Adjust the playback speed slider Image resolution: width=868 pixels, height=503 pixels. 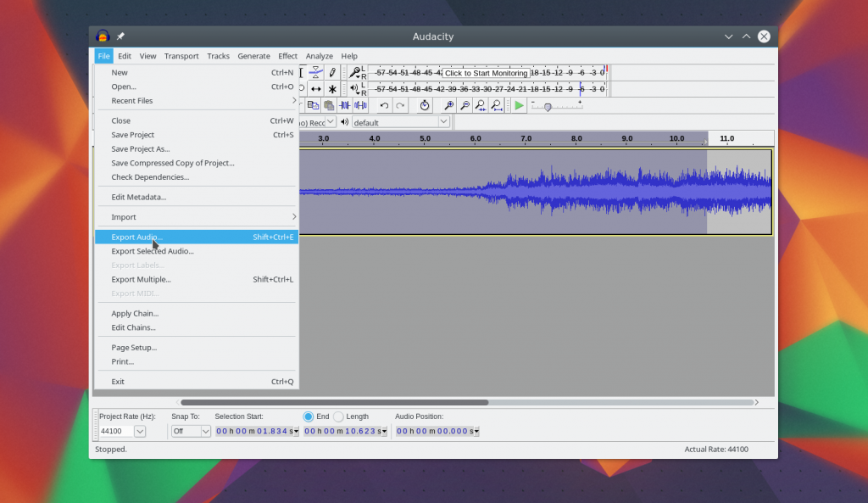(x=548, y=107)
